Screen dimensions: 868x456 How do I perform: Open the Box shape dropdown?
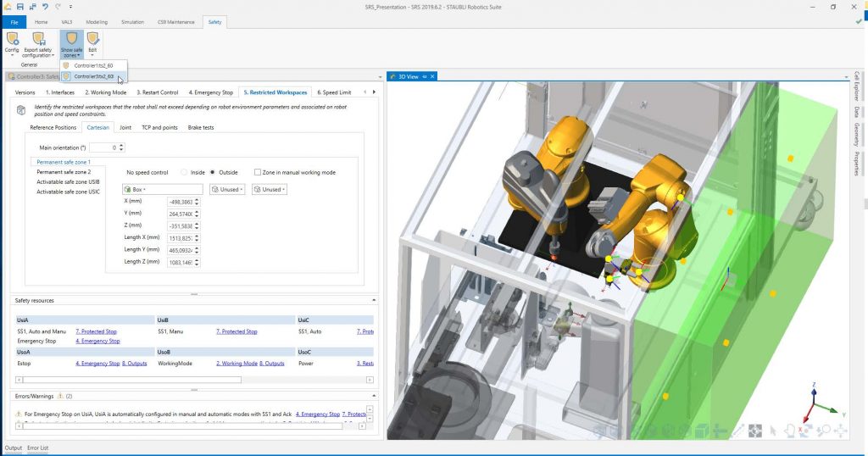coord(162,189)
